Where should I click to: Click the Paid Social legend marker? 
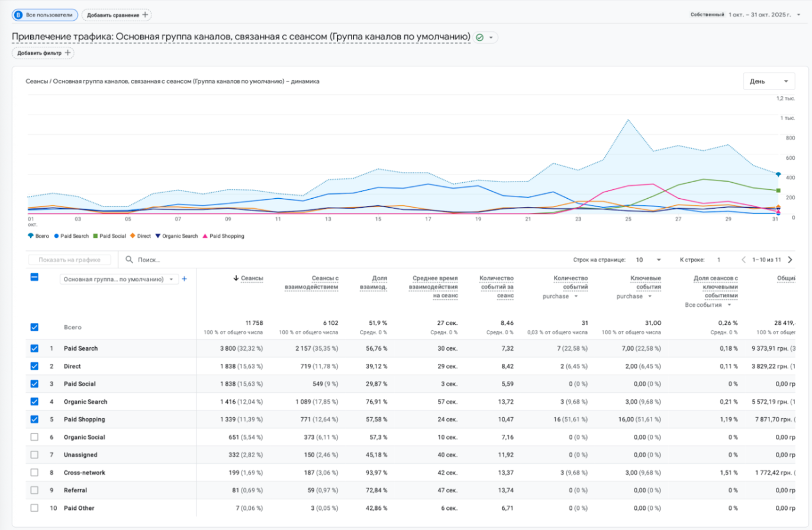point(95,236)
